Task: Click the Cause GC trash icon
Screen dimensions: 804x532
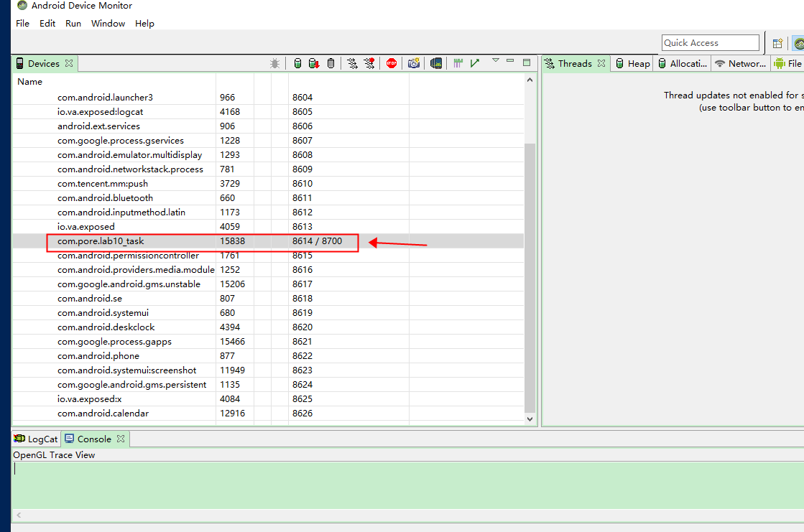Action: click(331, 63)
